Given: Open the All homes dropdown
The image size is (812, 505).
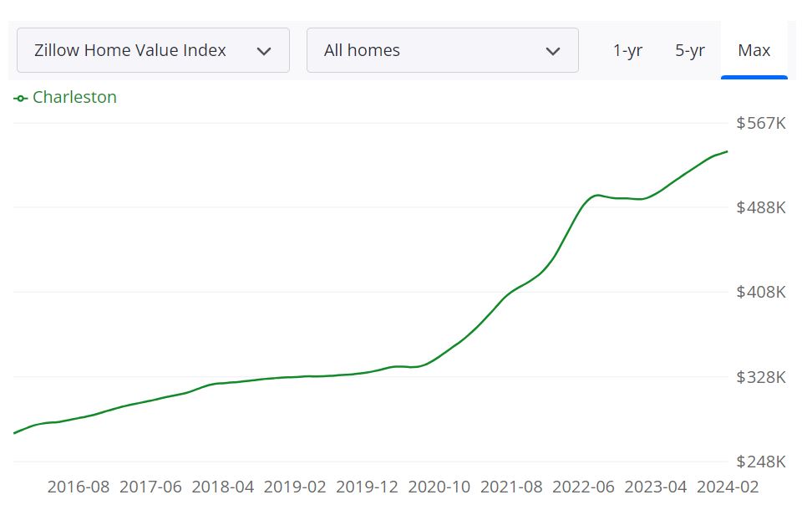Looking at the screenshot, I should coord(442,50).
